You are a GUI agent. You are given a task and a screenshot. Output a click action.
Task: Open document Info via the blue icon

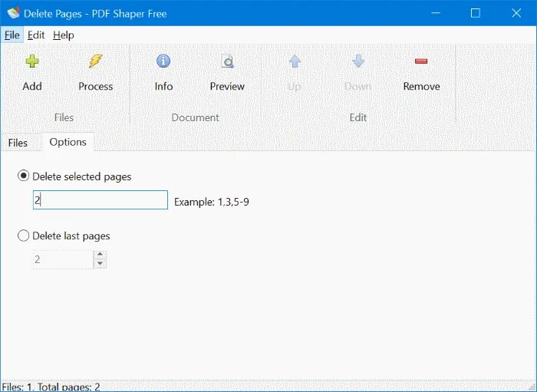(163, 61)
